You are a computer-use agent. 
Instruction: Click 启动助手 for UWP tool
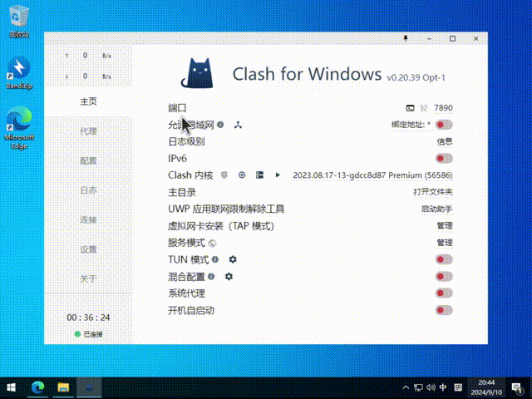point(436,209)
